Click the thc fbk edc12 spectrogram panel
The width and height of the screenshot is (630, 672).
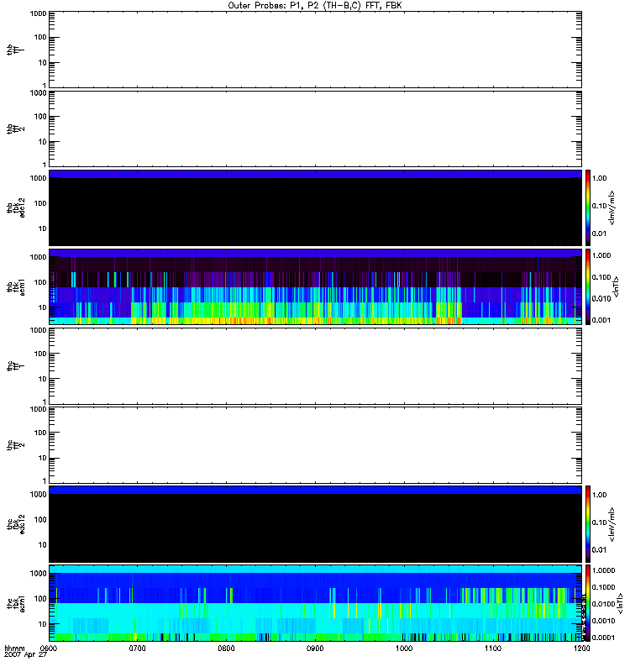[315, 523]
